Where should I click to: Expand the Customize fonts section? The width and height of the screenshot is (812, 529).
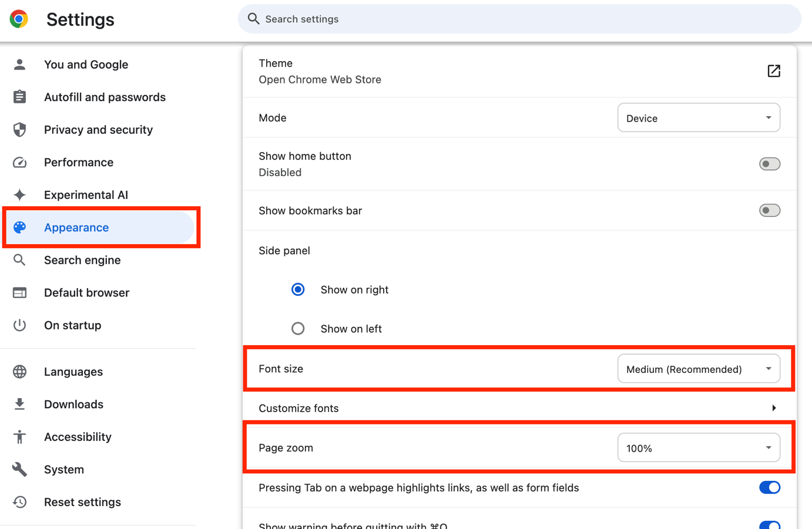tap(774, 408)
